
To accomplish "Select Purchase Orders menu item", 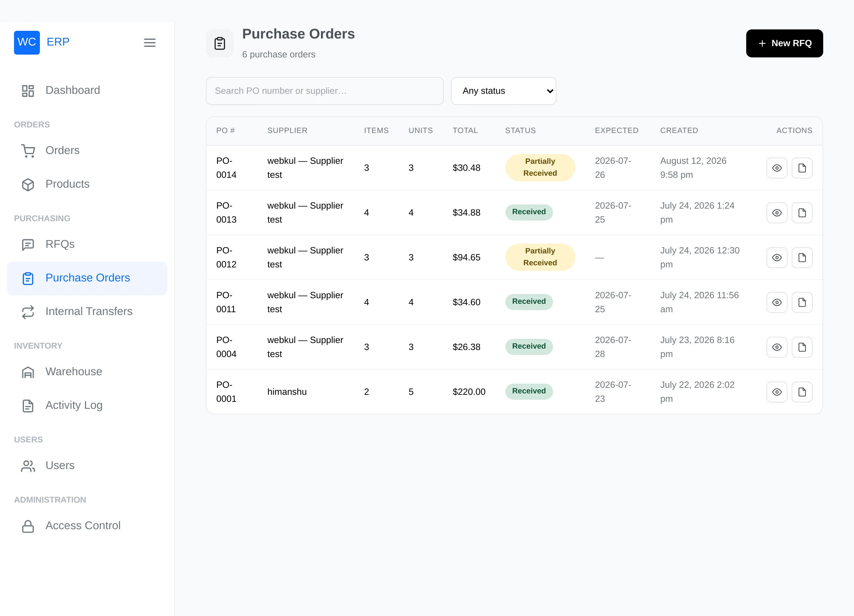I will (x=87, y=278).
